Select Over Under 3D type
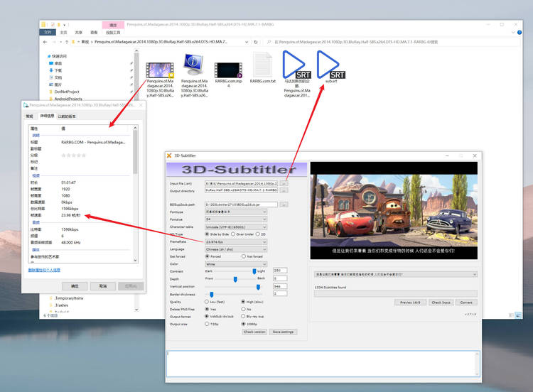Image resolution: width=533 pixels, height=392 pixels. pyautogui.click(x=233, y=234)
